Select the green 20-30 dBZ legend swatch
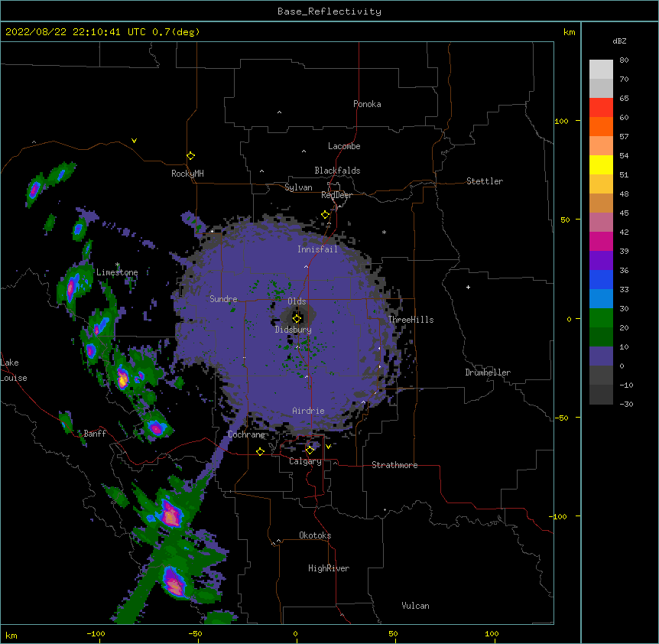The height and width of the screenshot is (644, 659). (601, 318)
